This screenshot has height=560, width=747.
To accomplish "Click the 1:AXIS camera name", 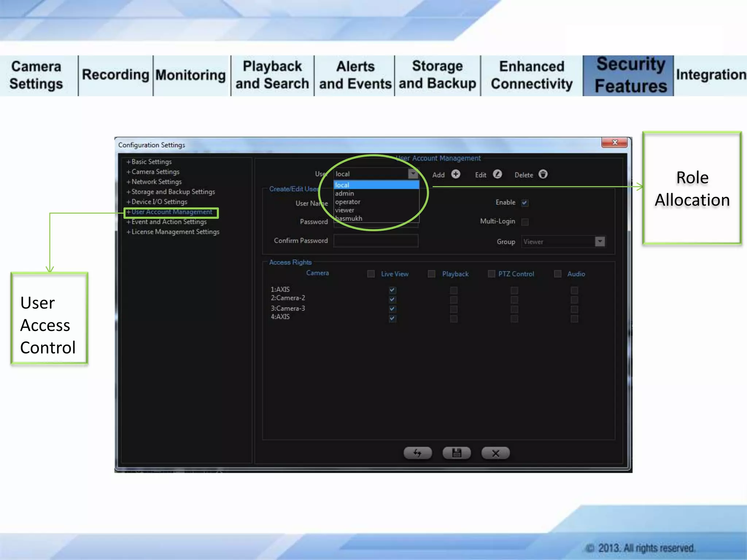I will (280, 289).
